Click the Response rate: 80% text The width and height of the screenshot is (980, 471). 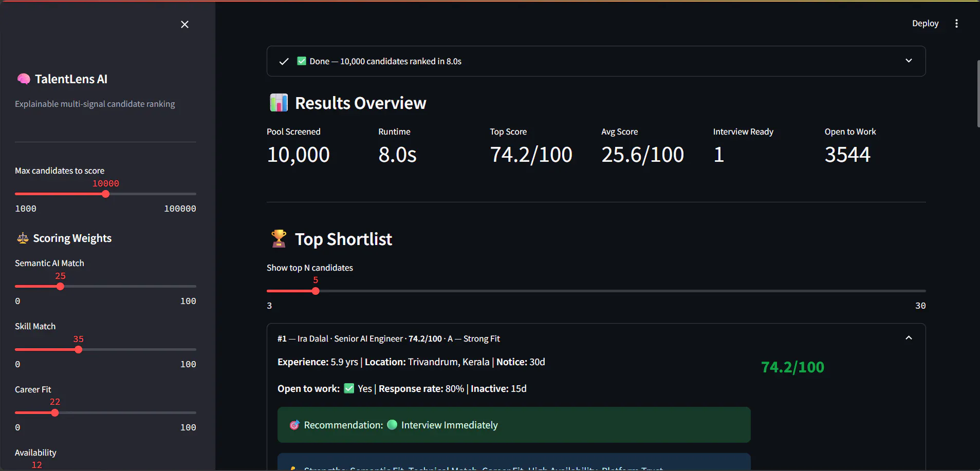(x=421, y=389)
